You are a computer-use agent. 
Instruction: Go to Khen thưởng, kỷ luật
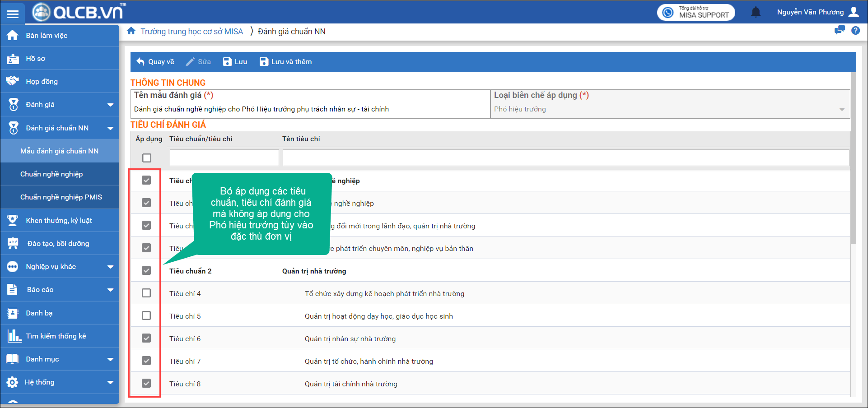59,221
